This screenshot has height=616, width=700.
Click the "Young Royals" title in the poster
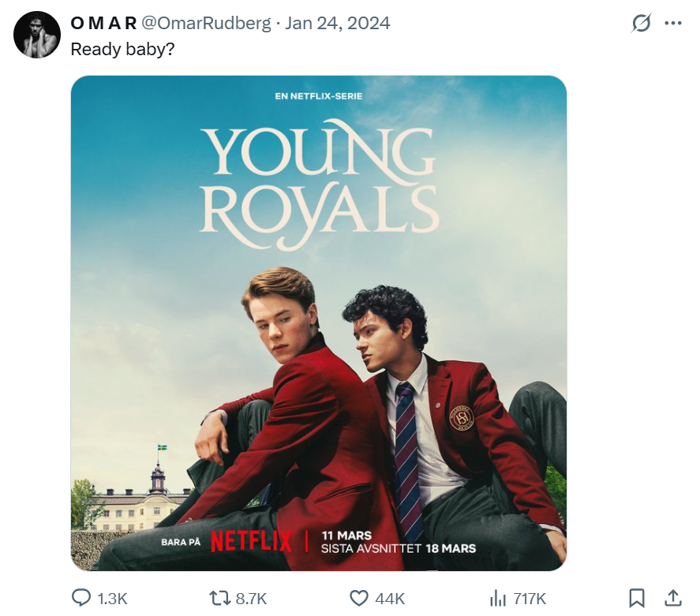coord(318,187)
